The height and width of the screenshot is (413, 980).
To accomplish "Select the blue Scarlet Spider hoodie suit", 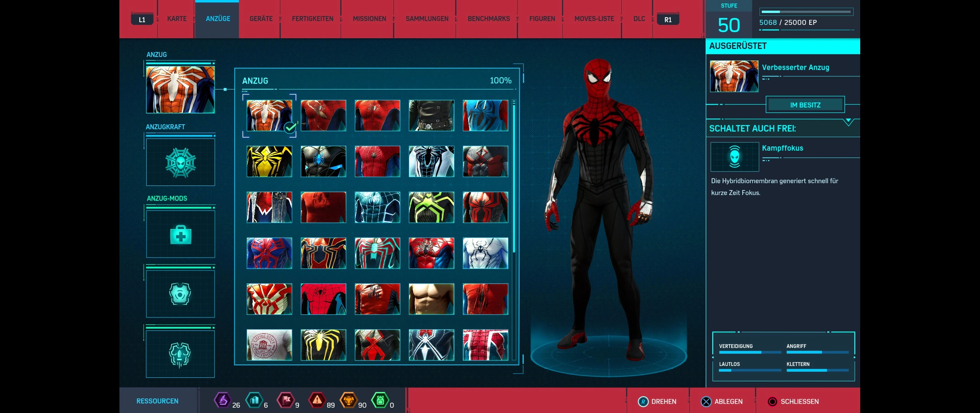I will [x=485, y=115].
